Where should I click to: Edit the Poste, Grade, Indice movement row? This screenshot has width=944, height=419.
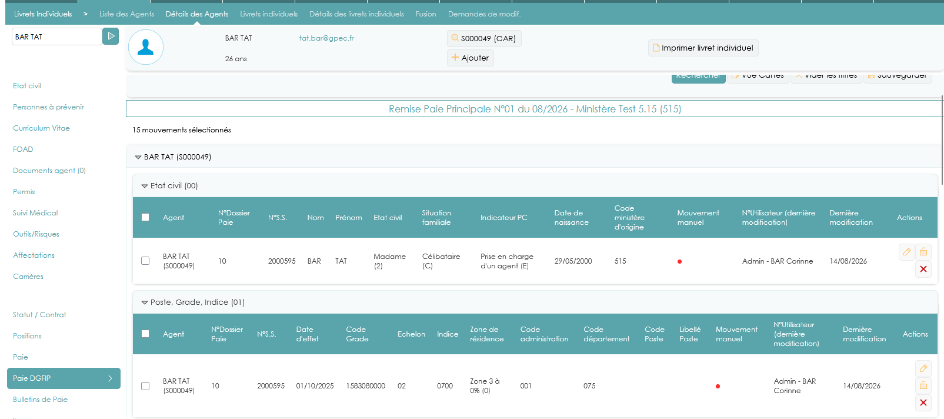[923, 368]
